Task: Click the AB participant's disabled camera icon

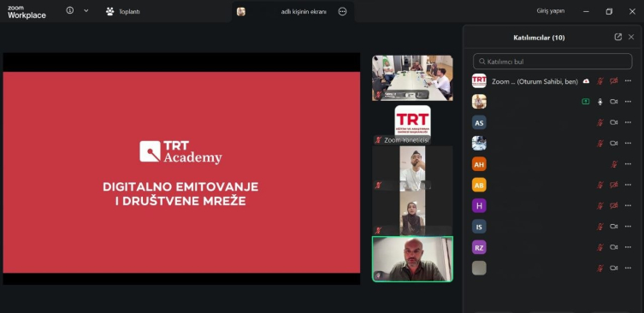Action: (613, 185)
